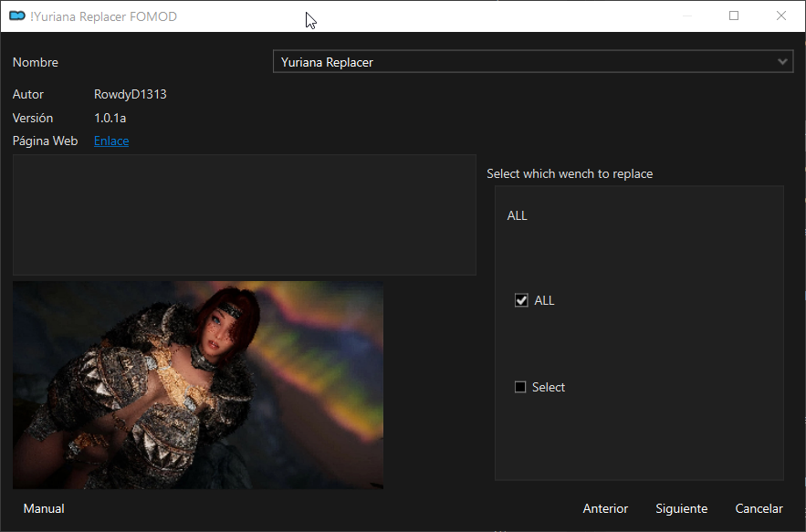Select the Yuriana Replacer name field
Image resolution: width=806 pixels, height=532 pixels.
[x=533, y=62]
